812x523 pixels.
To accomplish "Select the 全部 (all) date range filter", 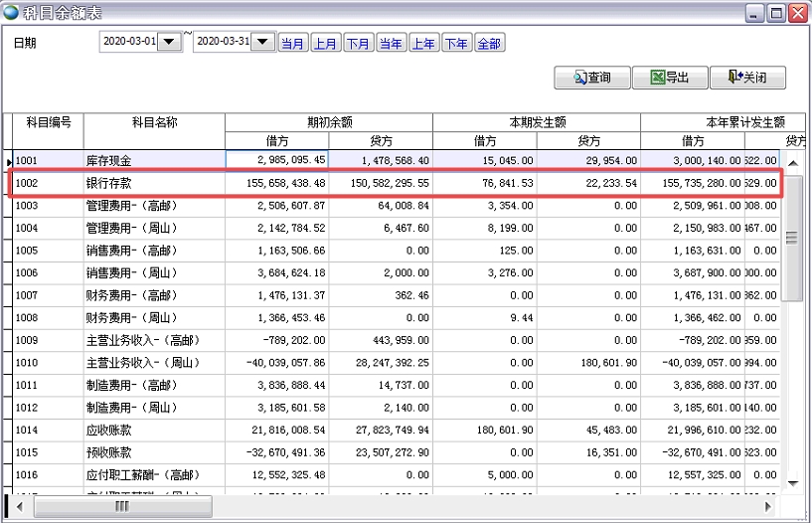I will [489, 43].
